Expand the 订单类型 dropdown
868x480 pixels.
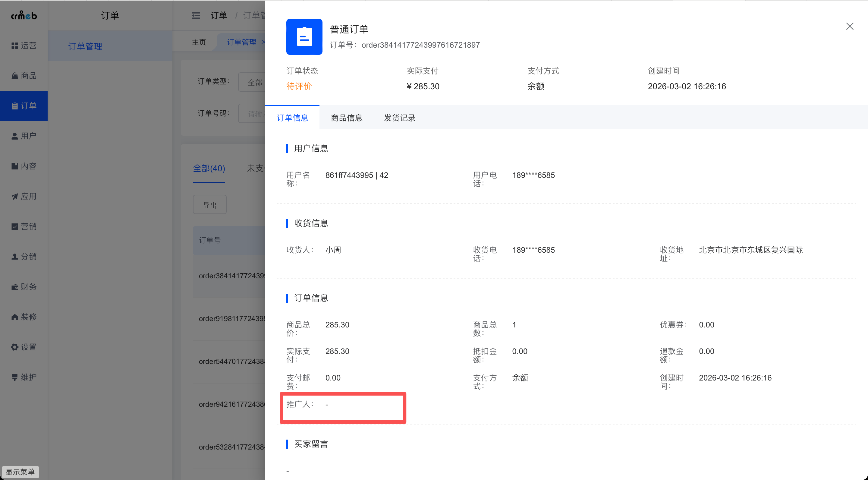point(253,82)
